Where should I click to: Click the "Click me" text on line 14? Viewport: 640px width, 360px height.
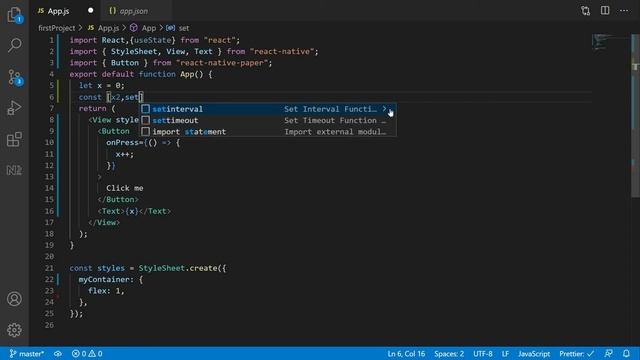pos(124,188)
